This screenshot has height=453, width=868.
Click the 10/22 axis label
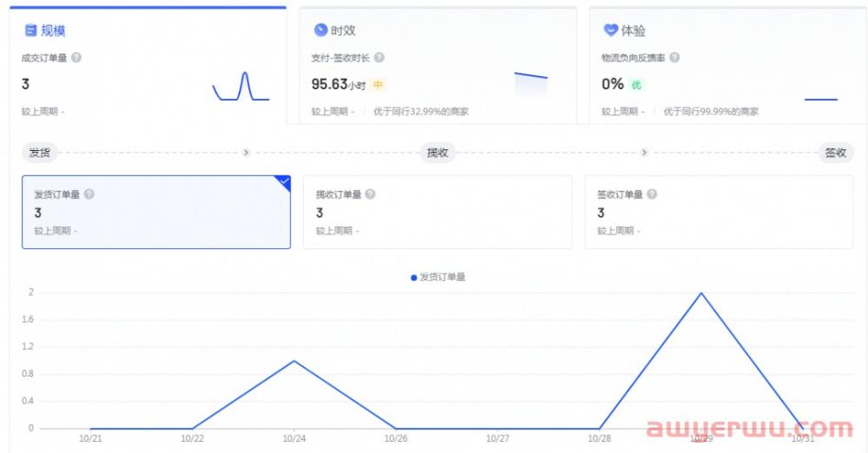pyautogui.click(x=192, y=438)
